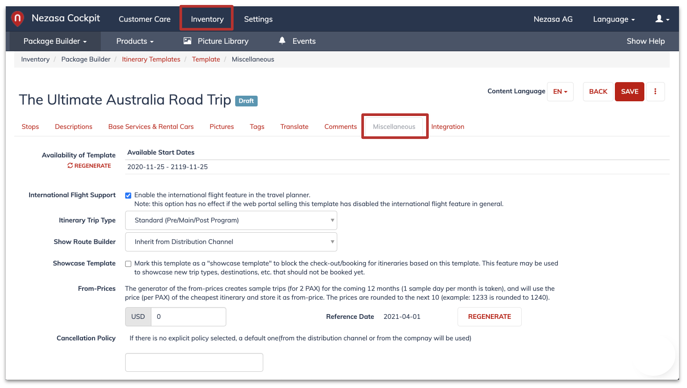Viewport: 687px width, 388px height.
Task: Switch to Base Services & Rental Cars tab
Action: pos(151,127)
